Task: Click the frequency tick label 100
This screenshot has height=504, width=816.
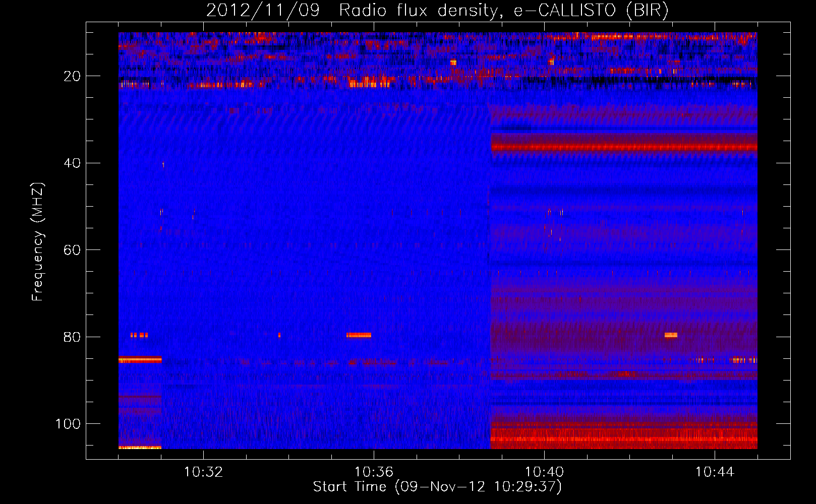Action: pyautogui.click(x=68, y=424)
